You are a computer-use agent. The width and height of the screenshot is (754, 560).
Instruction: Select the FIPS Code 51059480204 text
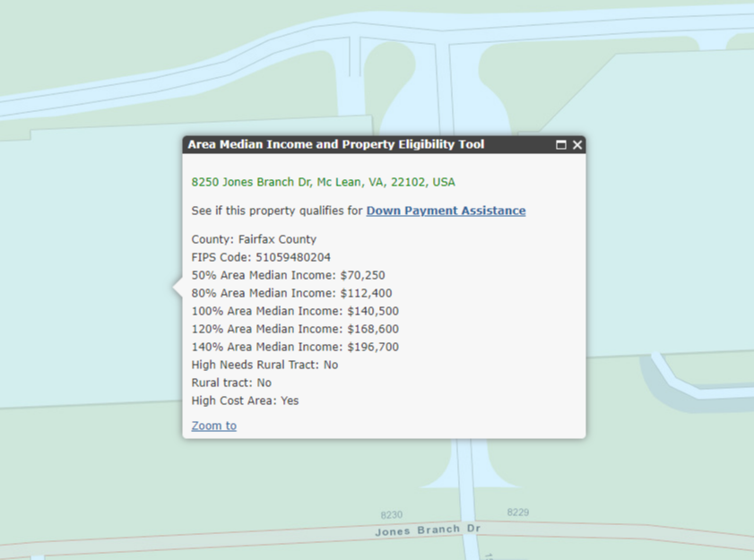(262, 257)
